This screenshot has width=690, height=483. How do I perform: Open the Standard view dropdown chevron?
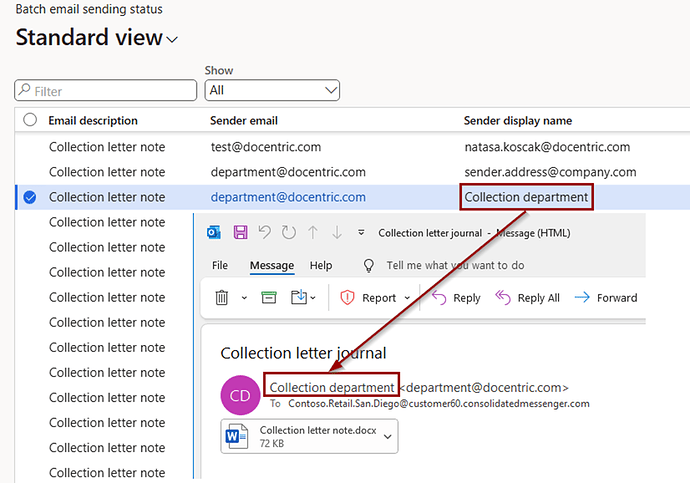coord(172,40)
